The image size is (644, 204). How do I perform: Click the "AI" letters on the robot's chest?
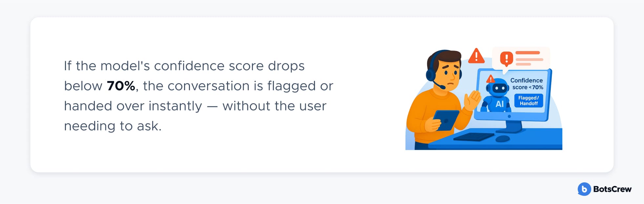click(x=499, y=104)
